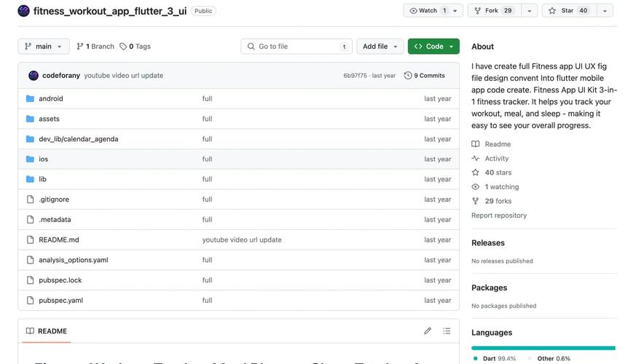
Task: Open the 0 Tags link
Action: [x=135, y=47]
